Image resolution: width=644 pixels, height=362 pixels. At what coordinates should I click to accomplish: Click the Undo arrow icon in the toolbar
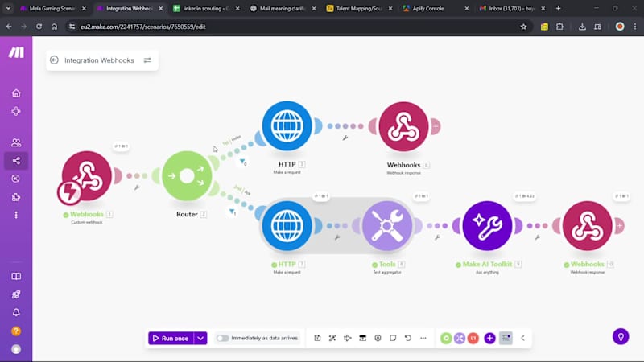point(408,338)
